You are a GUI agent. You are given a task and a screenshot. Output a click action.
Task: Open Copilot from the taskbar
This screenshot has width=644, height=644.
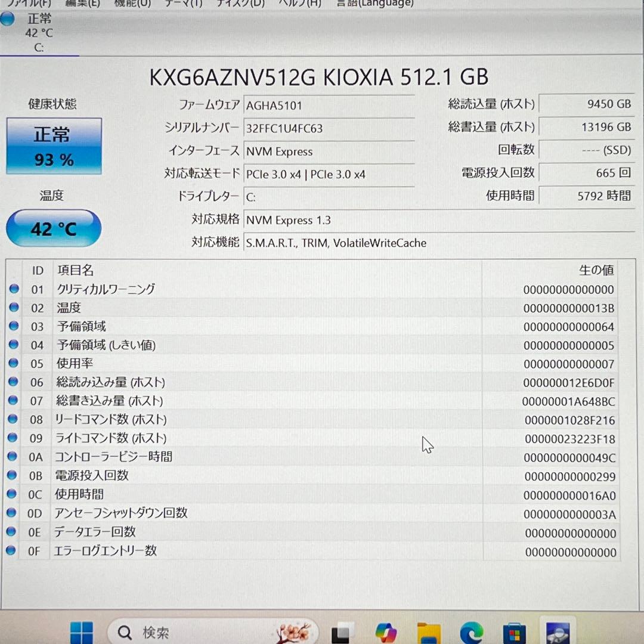coord(385,631)
